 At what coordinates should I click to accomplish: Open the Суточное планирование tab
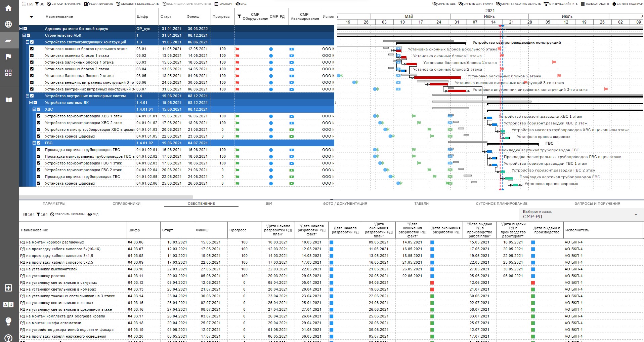tap(501, 203)
